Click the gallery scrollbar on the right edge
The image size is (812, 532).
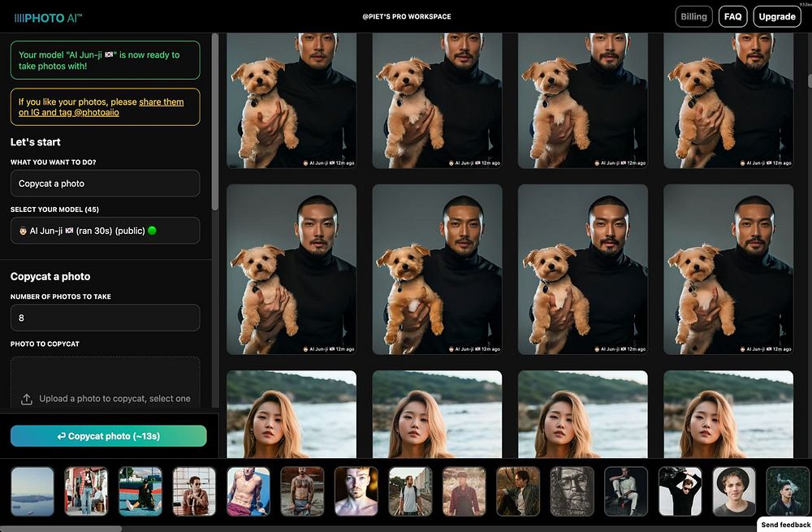pyautogui.click(x=810, y=81)
